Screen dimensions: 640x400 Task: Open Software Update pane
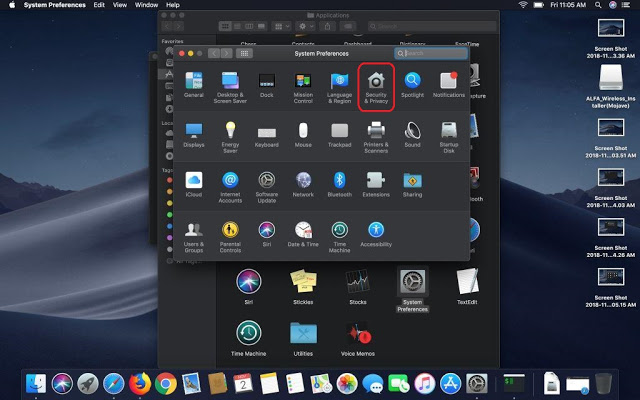[267, 180]
